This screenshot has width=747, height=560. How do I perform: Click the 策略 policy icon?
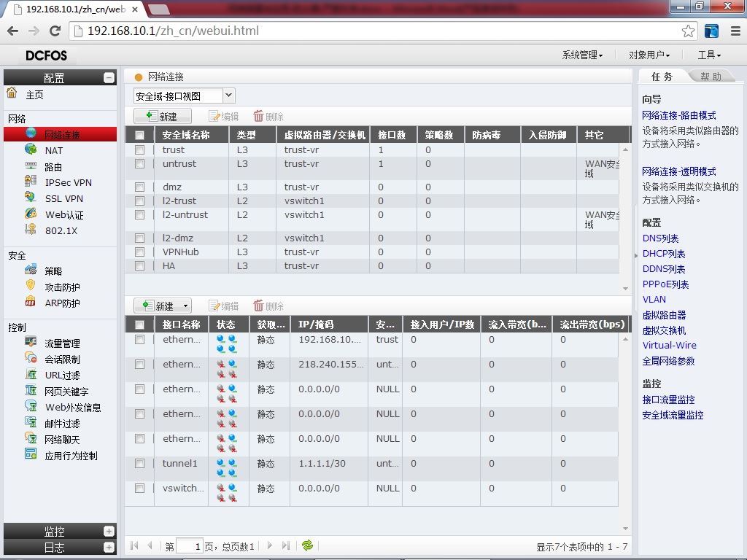[31, 270]
